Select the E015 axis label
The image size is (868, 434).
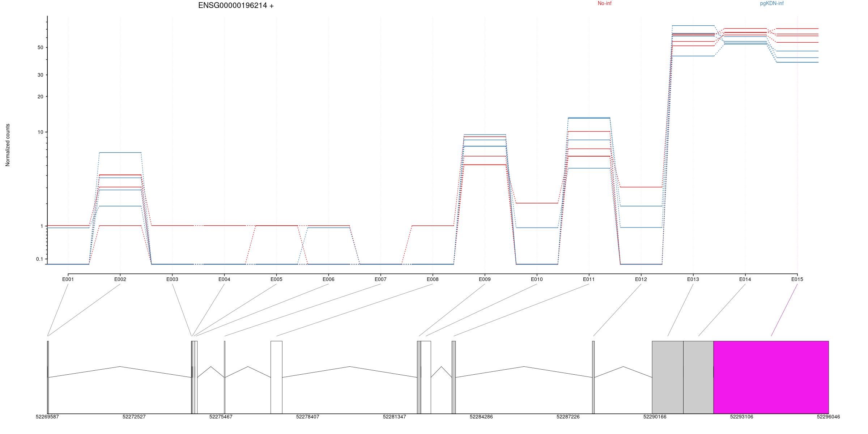(x=797, y=279)
